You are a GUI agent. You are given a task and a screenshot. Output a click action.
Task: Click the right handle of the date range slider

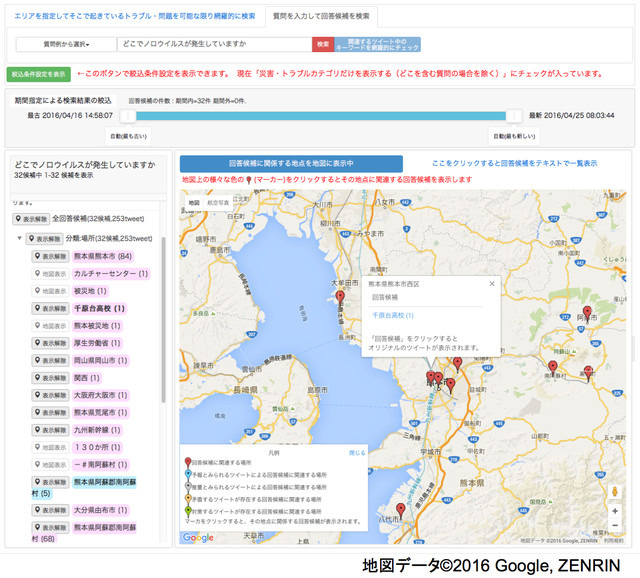(x=514, y=116)
